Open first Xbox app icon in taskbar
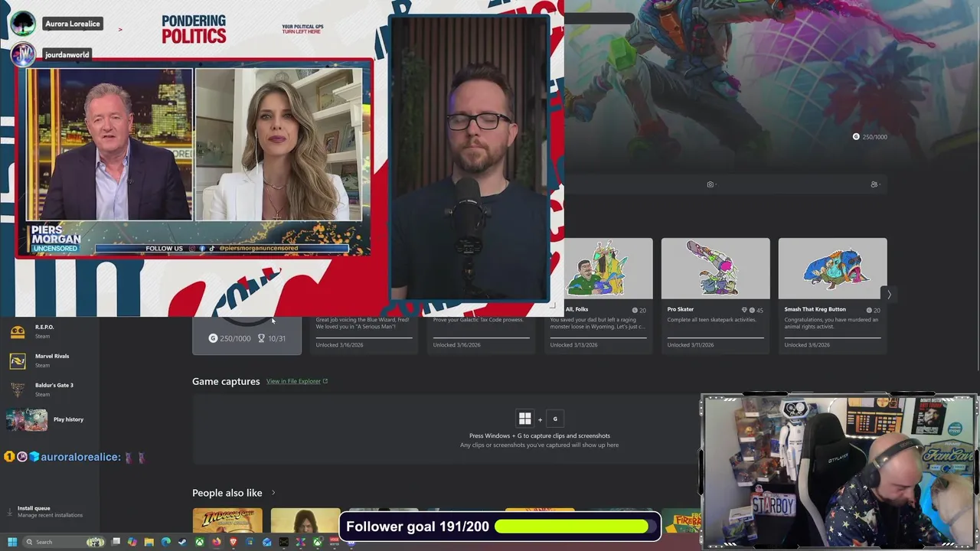Image resolution: width=980 pixels, height=551 pixels. pos(200,542)
